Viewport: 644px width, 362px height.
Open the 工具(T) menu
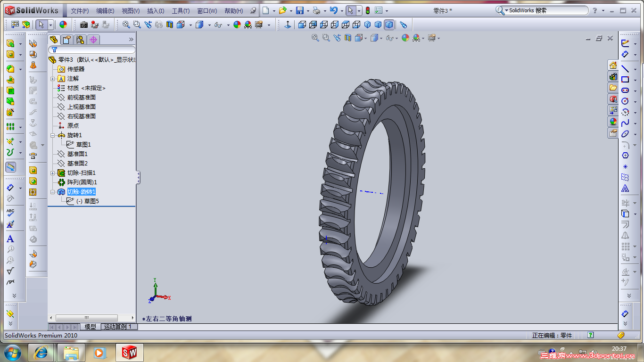coord(181,11)
